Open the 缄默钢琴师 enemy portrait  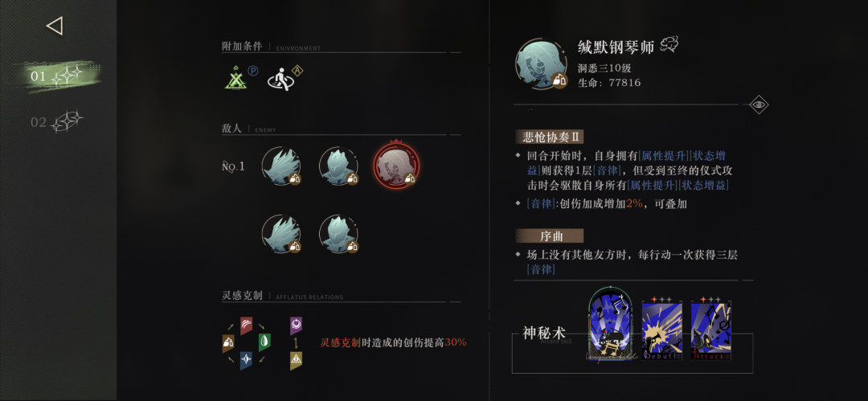click(x=542, y=63)
